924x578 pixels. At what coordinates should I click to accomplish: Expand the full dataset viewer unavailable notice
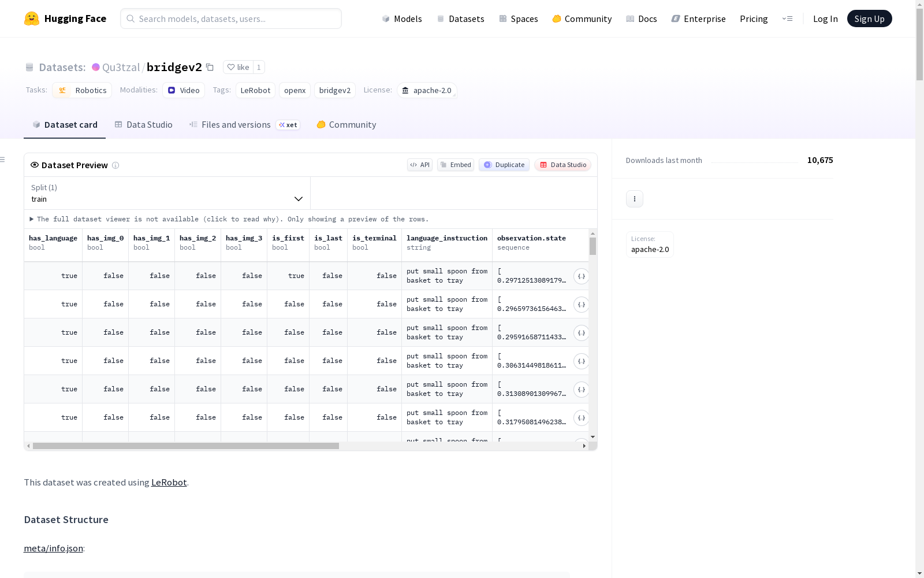tap(229, 219)
